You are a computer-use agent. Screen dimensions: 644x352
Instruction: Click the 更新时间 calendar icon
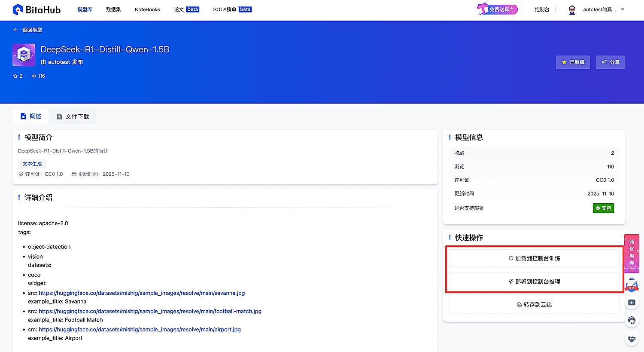pyautogui.click(x=74, y=174)
